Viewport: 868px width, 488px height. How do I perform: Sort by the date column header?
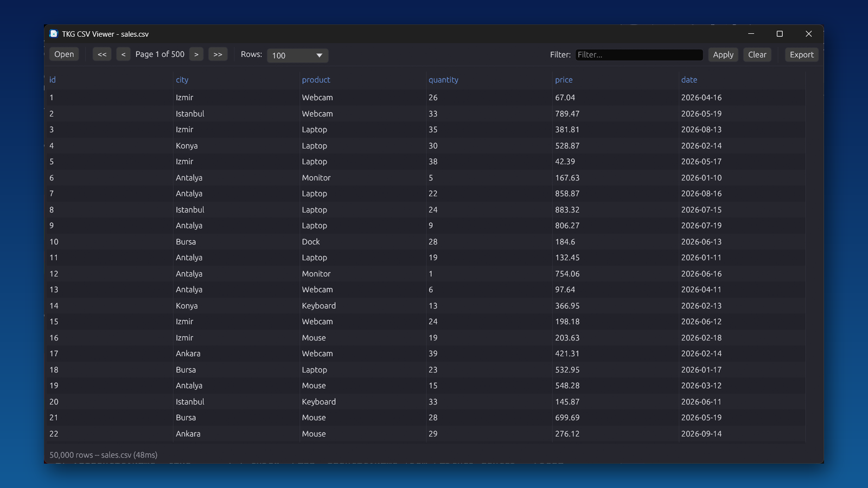[x=689, y=80]
